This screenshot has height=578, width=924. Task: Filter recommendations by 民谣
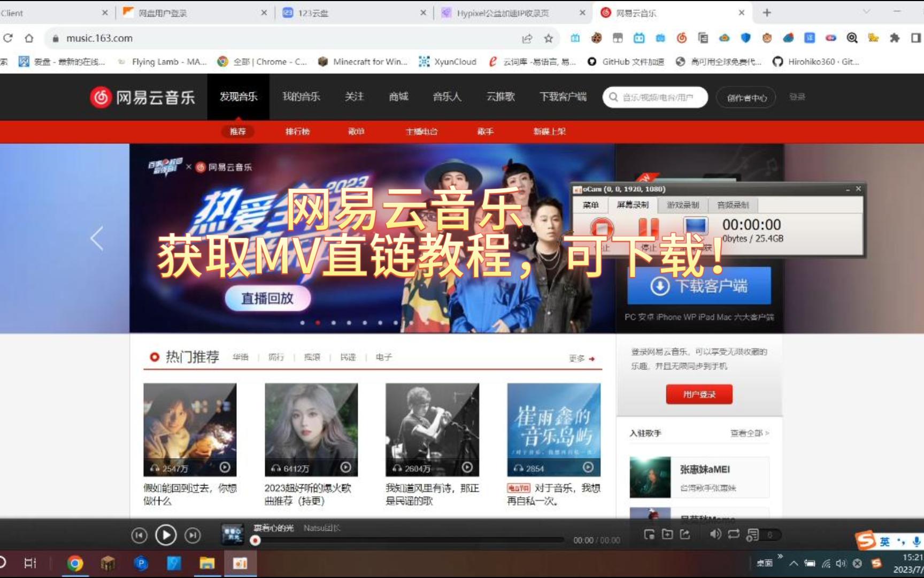tap(348, 357)
